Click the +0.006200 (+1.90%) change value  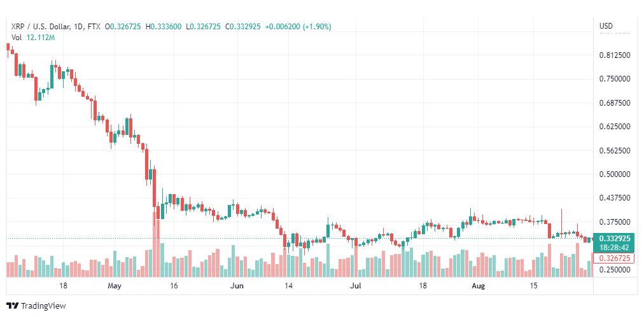click(x=298, y=27)
